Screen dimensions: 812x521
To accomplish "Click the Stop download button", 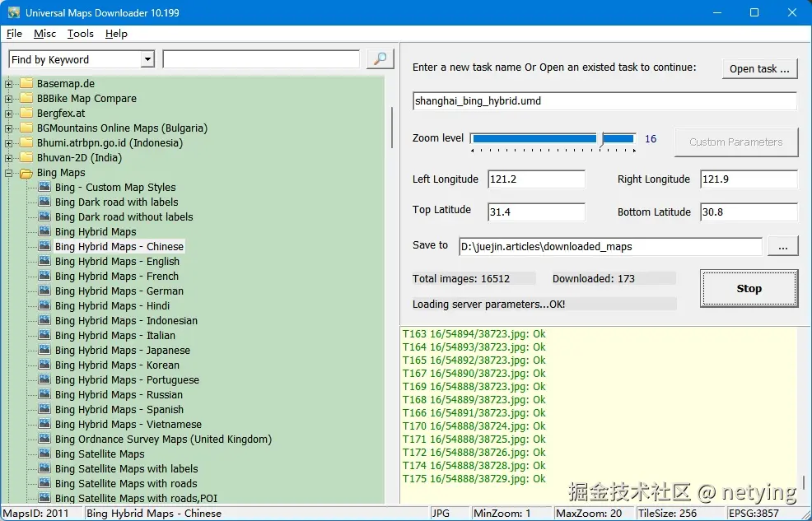I will [x=749, y=288].
